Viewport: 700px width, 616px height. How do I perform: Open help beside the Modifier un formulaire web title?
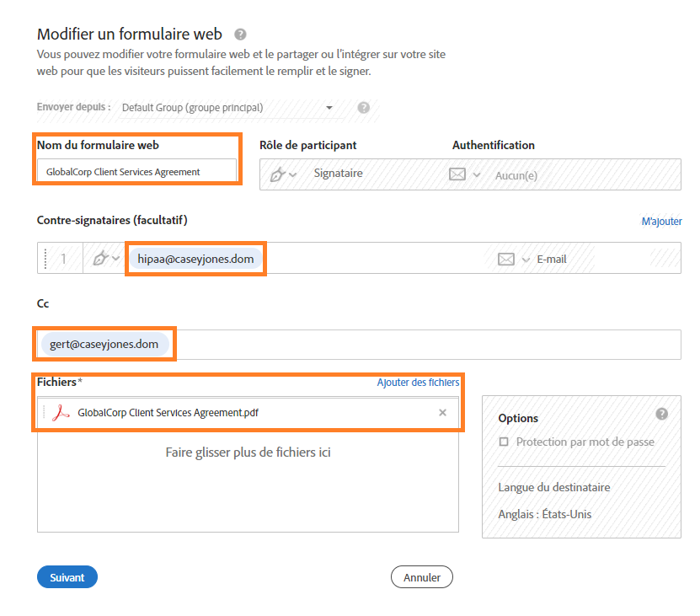240,35
